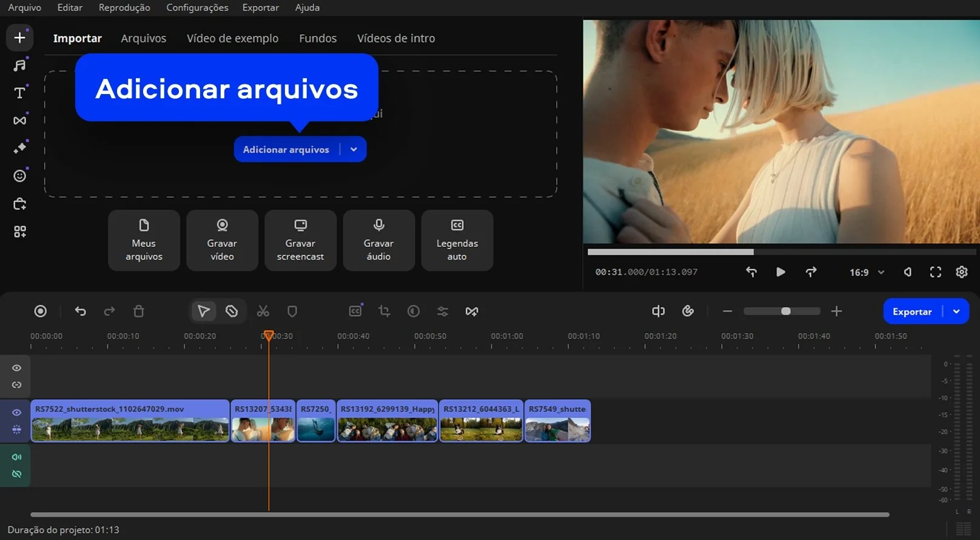Click the Crop tool in timeline toolbar

tap(384, 311)
